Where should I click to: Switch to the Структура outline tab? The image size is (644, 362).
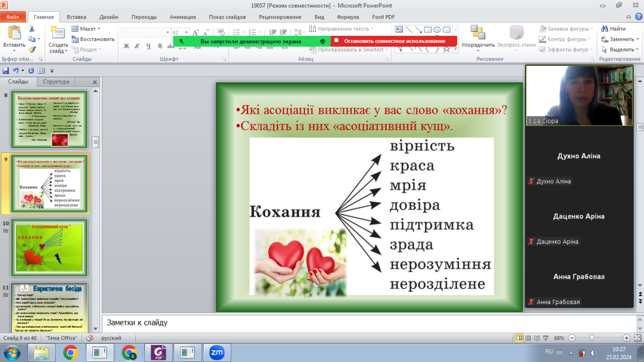coord(56,82)
